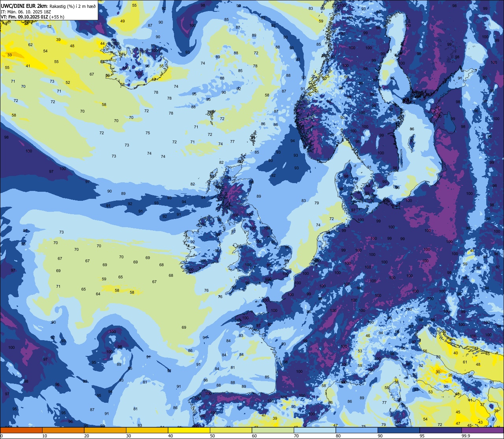Click the legend scale label "60"
The image size is (504, 439).
pos(254,436)
